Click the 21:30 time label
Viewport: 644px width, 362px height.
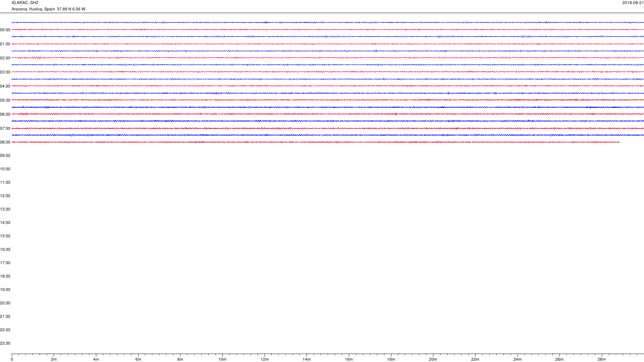pyautogui.click(x=5, y=316)
